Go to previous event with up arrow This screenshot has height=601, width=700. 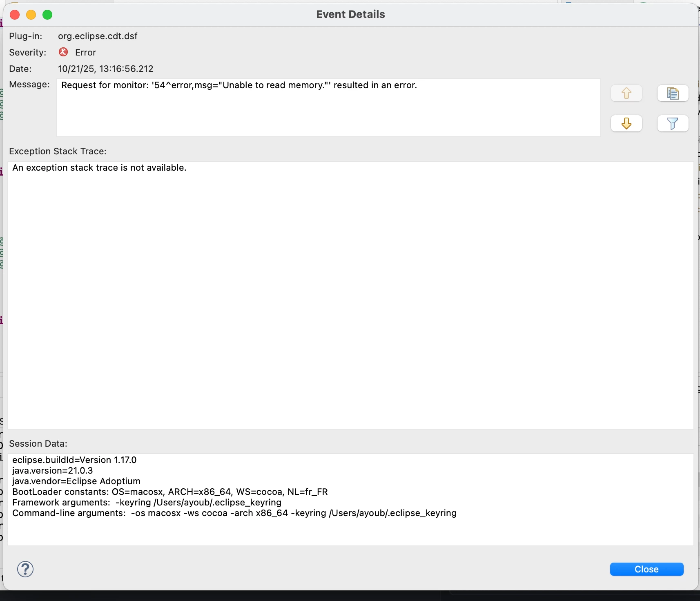point(626,93)
